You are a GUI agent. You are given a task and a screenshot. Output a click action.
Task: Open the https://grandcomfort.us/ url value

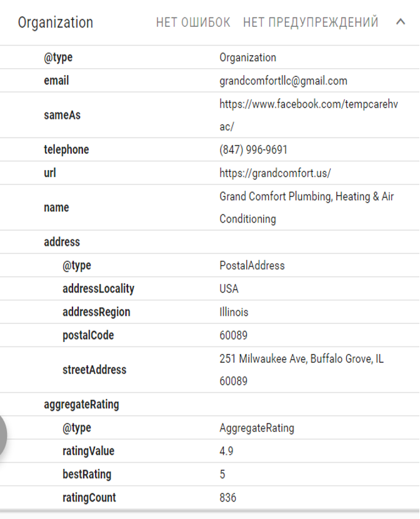click(x=275, y=173)
